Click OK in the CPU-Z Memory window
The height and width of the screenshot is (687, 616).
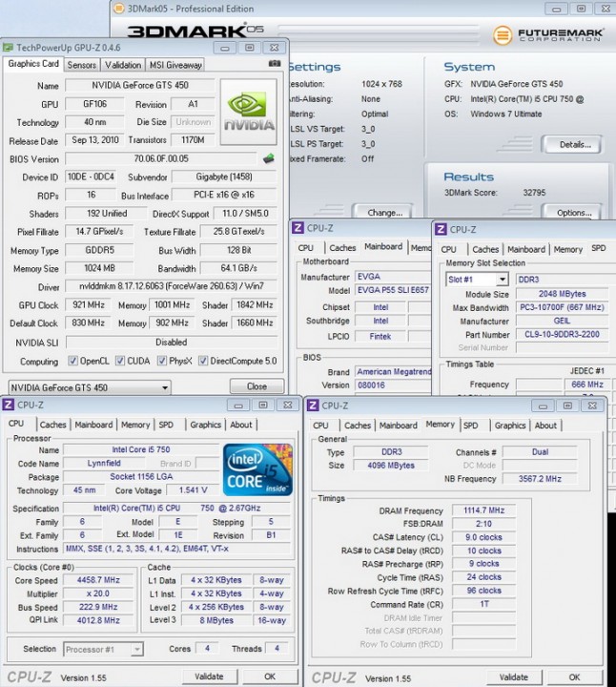[574, 677]
